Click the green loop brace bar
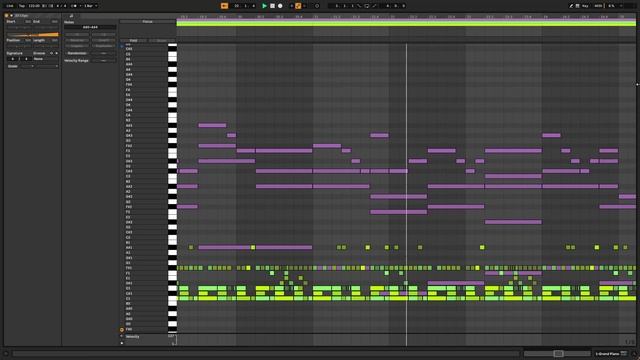Screen dimensions: 640x360 point(406,24)
